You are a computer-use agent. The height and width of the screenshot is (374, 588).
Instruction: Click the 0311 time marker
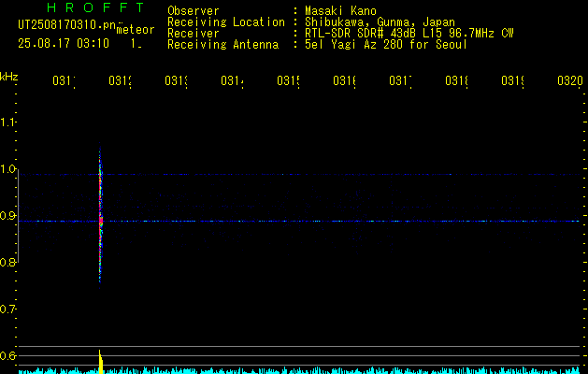(x=64, y=80)
